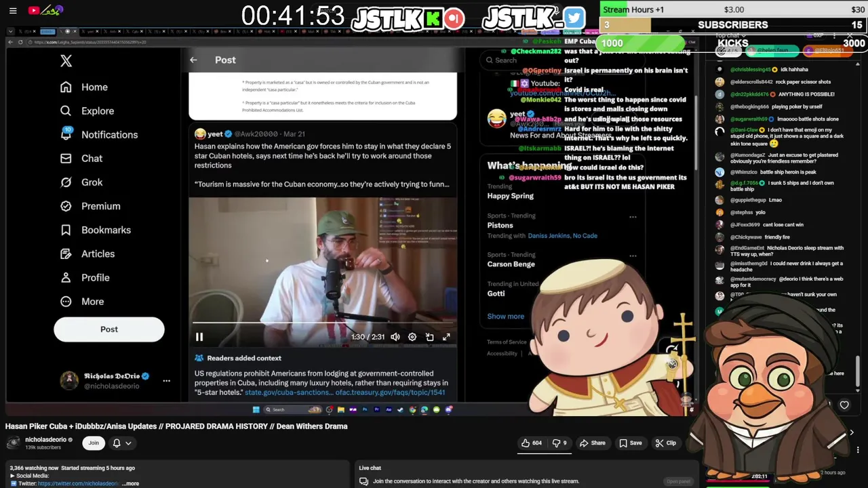This screenshot has width=868, height=488.
Task: Click the X logo in the sidebar
Action: pyautogui.click(x=66, y=61)
